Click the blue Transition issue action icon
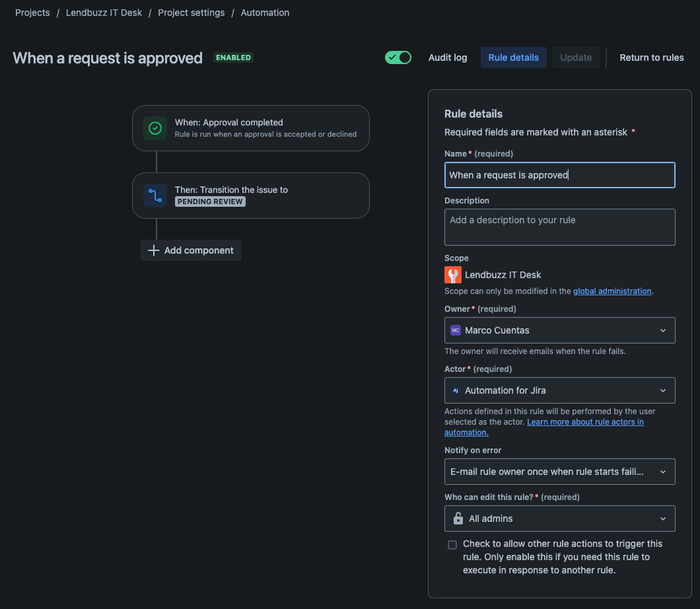 point(155,196)
